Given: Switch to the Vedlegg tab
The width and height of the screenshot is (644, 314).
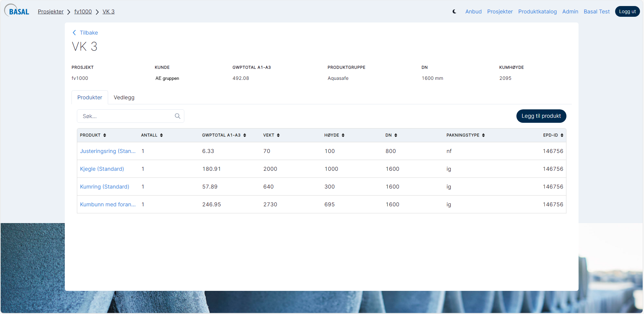Looking at the screenshot, I should tap(124, 97).
